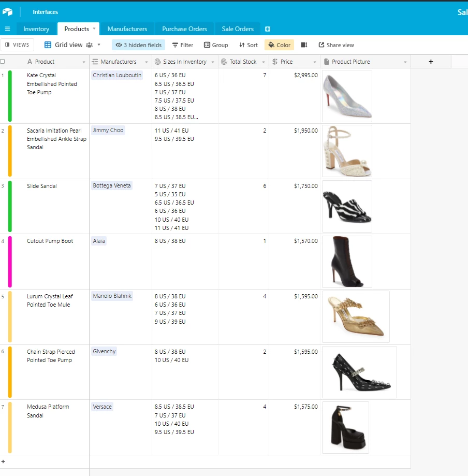Viewport: 468px width, 476px height.
Task: Click the Givenchy manufacturer tag
Action: coord(104,351)
